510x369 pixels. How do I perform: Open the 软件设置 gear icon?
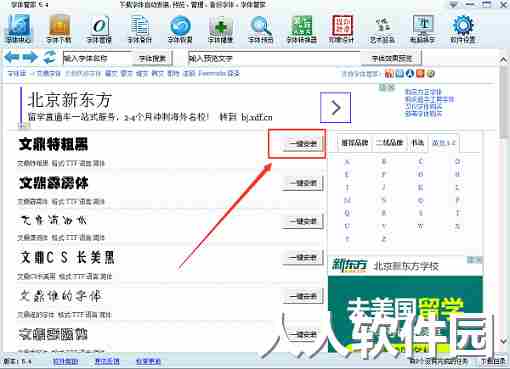click(x=463, y=29)
